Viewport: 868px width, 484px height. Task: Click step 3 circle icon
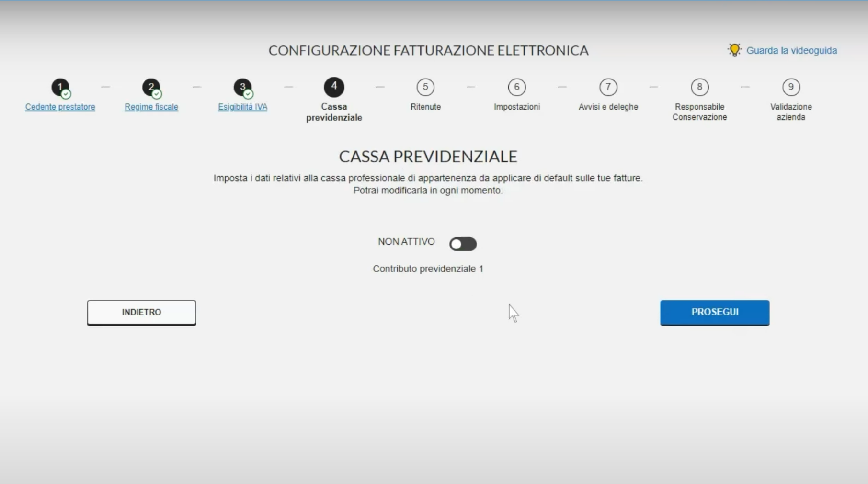tap(243, 88)
